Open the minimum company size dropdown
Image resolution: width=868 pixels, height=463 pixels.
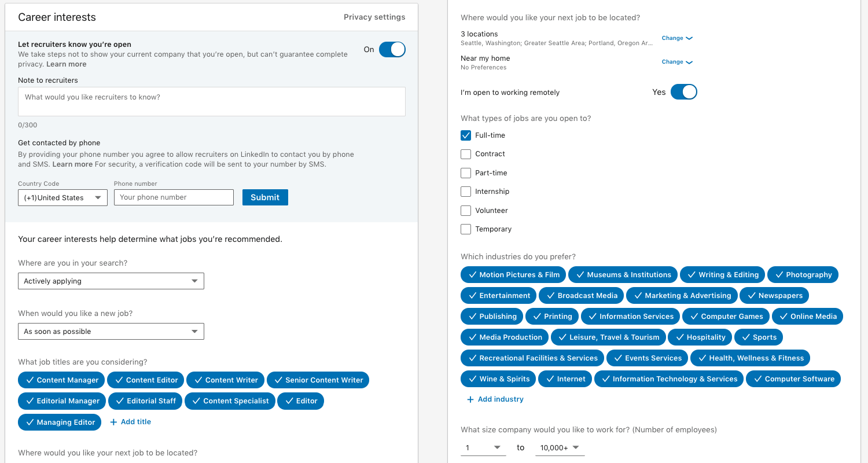pyautogui.click(x=483, y=447)
